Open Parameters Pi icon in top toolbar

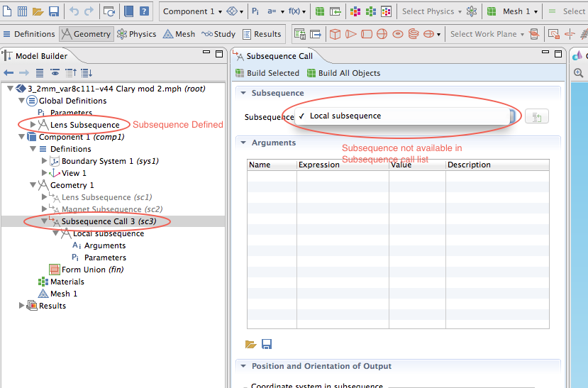coord(255,11)
